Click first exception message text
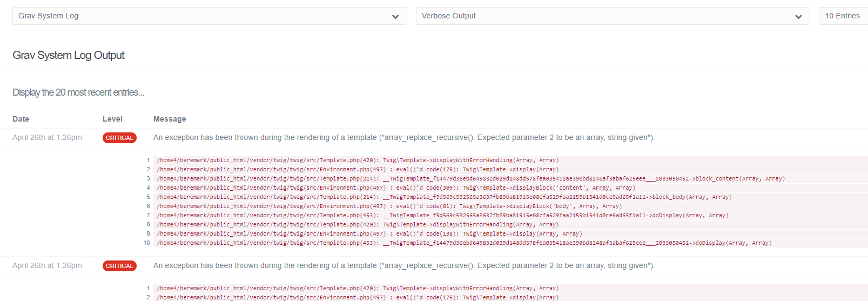This screenshot has width=868, height=301. coord(404,137)
